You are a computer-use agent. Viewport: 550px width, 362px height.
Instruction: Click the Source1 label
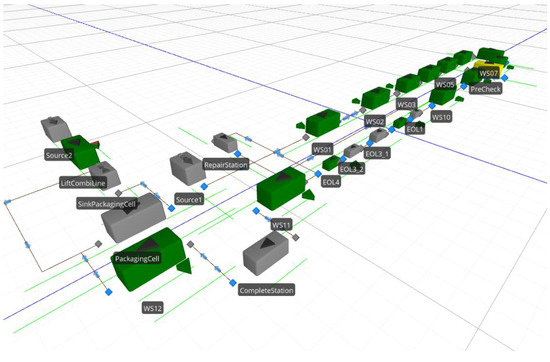coord(189,200)
